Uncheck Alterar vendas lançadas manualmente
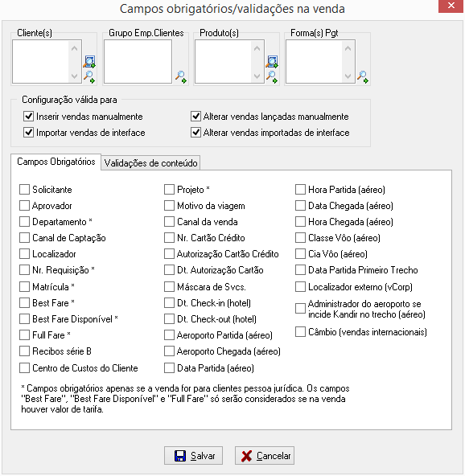The width and height of the screenshot is (465, 476). coord(196,117)
